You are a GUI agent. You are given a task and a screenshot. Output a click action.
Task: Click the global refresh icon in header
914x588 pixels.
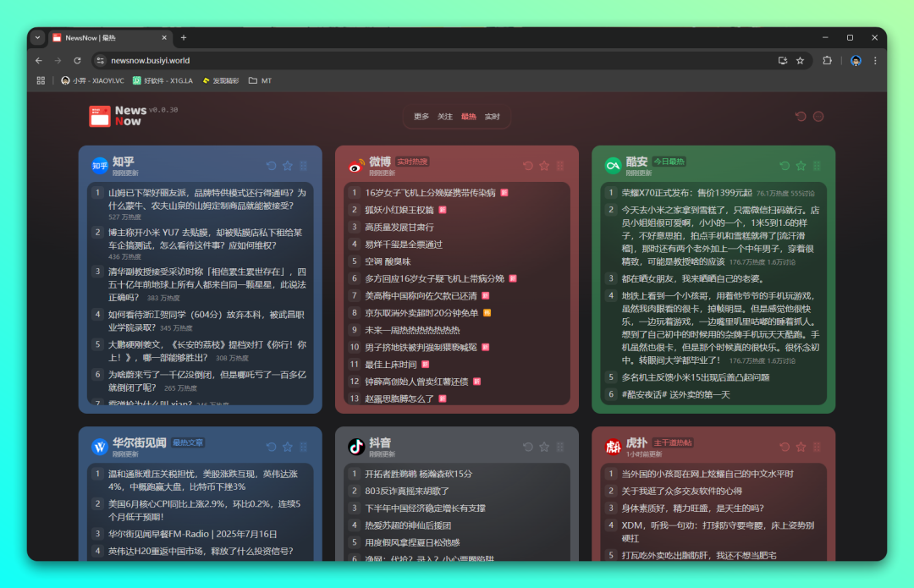point(801,117)
